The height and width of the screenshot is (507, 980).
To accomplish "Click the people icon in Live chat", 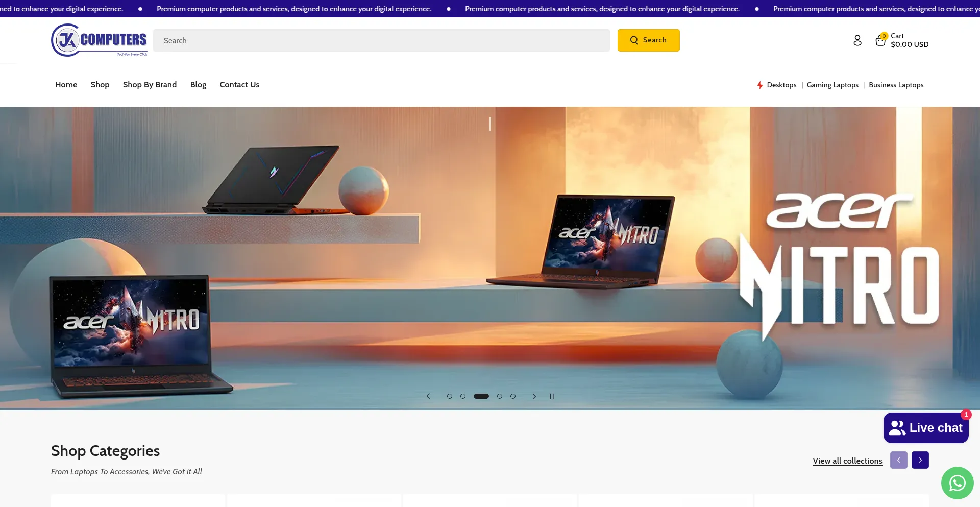I will click(897, 428).
